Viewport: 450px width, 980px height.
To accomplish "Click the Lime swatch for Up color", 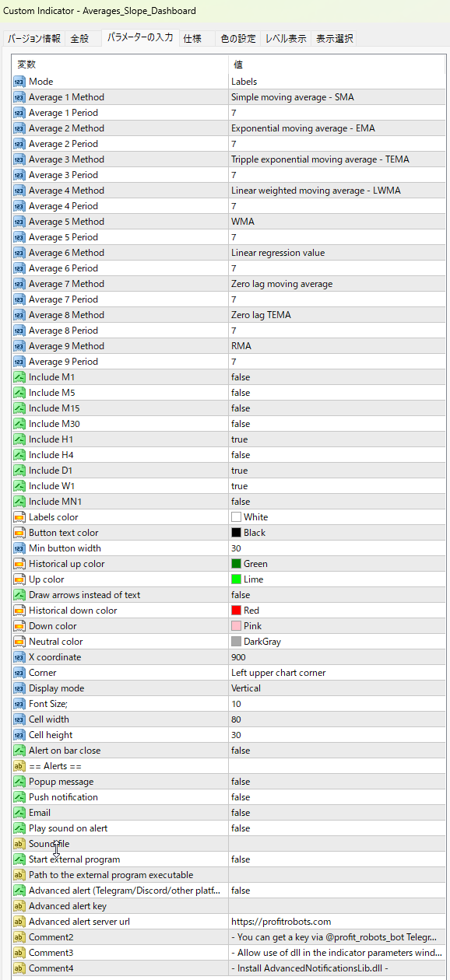I will tap(236, 579).
